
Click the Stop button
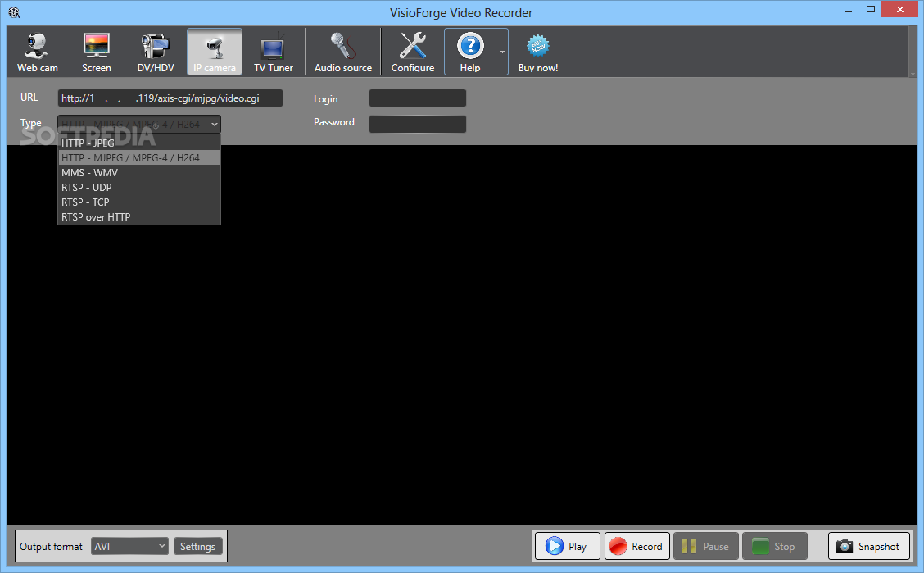[775, 547]
